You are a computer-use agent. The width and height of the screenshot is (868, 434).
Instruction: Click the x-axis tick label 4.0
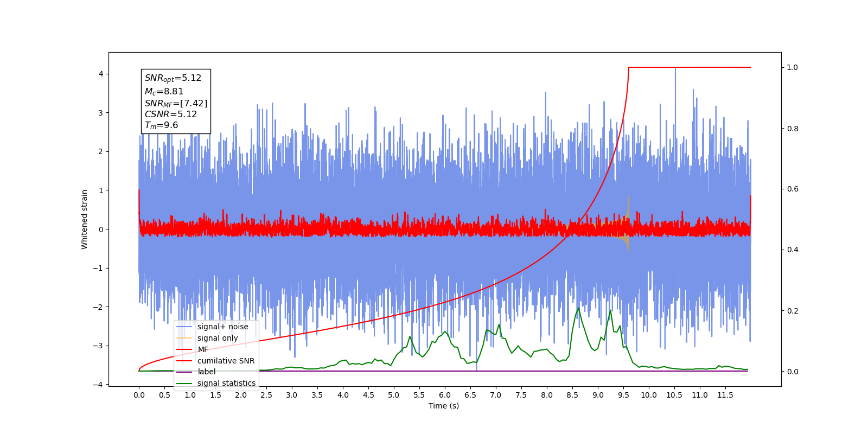343,395
